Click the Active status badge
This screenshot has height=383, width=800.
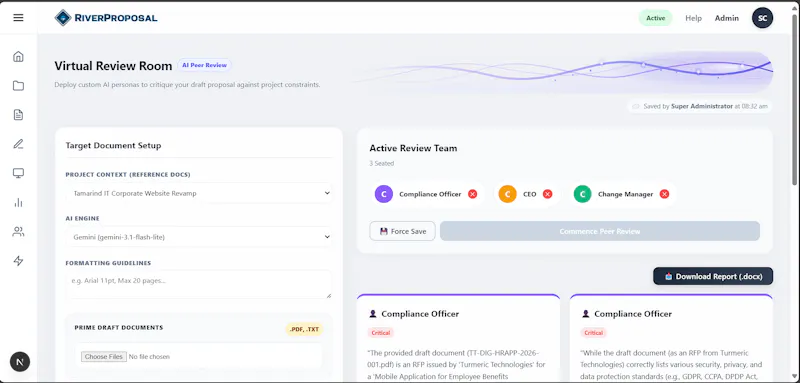656,18
